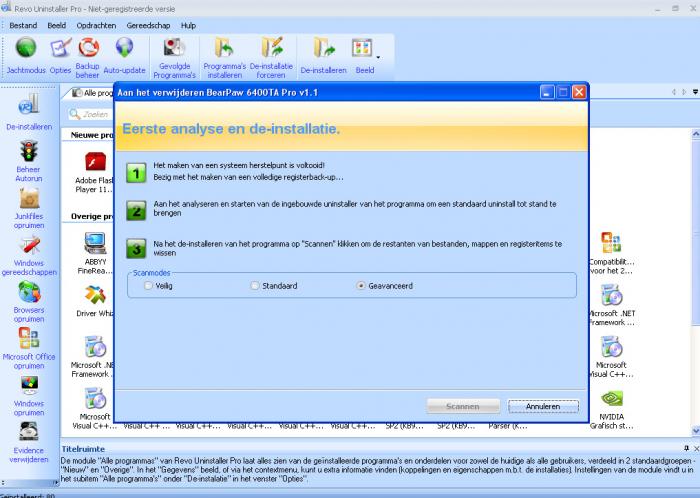Click the Nieuwe programma's group header

92,135
